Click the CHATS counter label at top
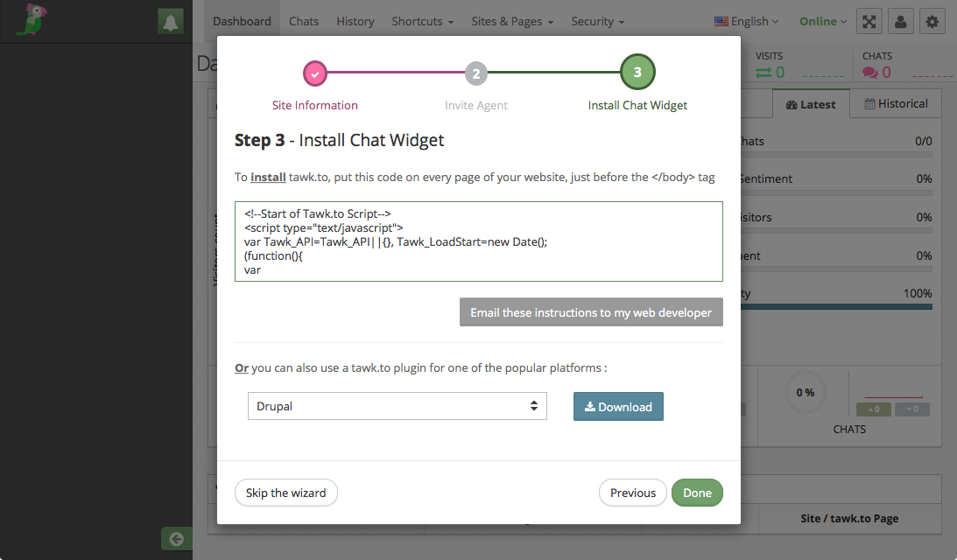Viewport: 957px width, 560px height. point(877,55)
